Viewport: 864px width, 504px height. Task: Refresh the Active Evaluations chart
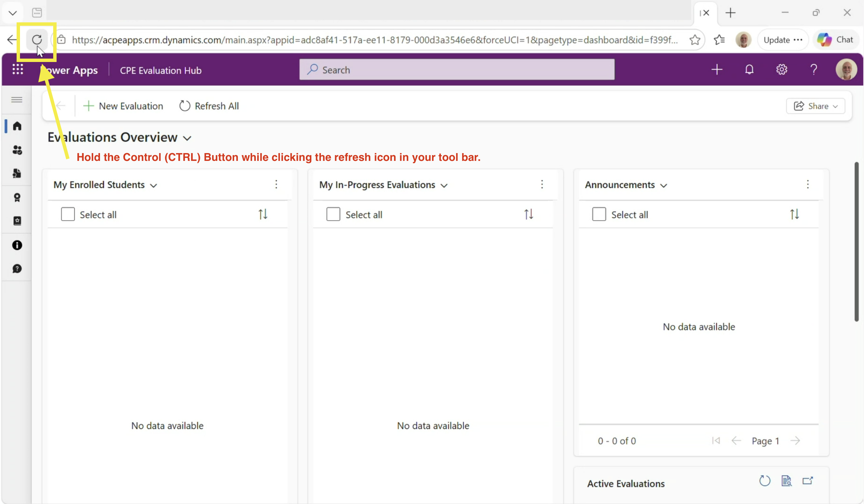[x=765, y=481]
